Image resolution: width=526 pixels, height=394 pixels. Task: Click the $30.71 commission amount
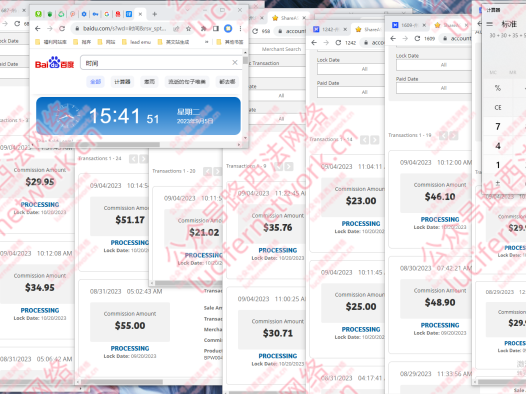pyautogui.click(x=278, y=333)
